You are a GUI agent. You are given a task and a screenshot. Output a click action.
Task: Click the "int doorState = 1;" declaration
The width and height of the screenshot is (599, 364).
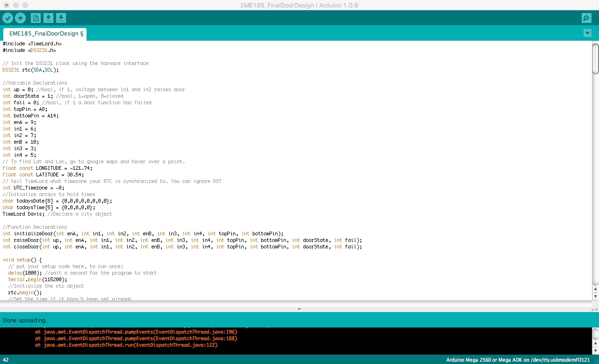(28, 96)
